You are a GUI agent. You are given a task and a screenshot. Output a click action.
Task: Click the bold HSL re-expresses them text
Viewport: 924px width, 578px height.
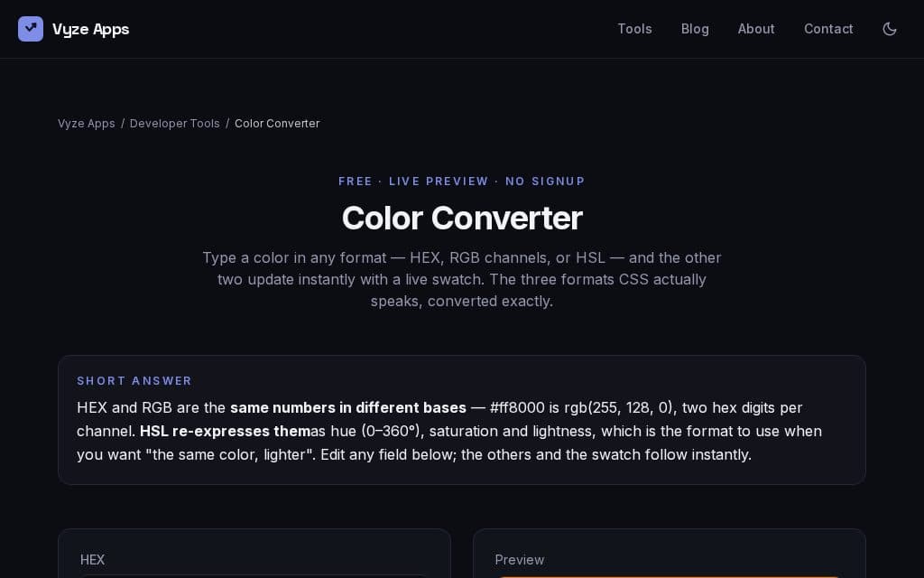coord(225,431)
